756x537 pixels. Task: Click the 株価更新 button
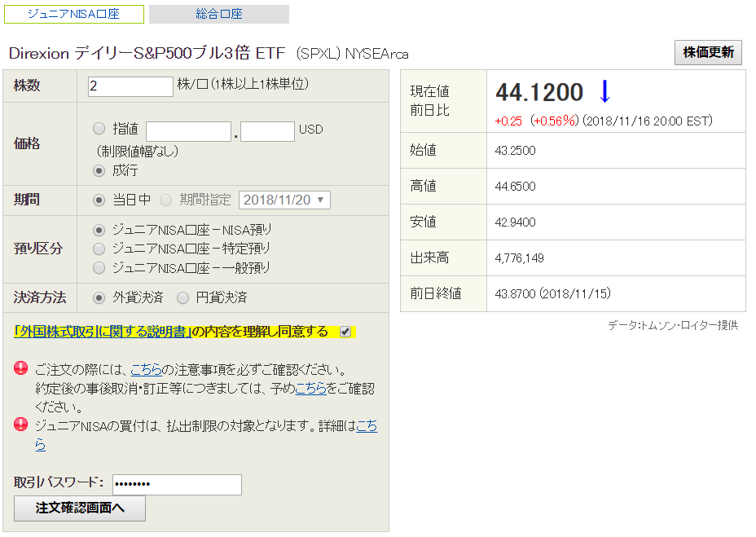(x=708, y=52)
